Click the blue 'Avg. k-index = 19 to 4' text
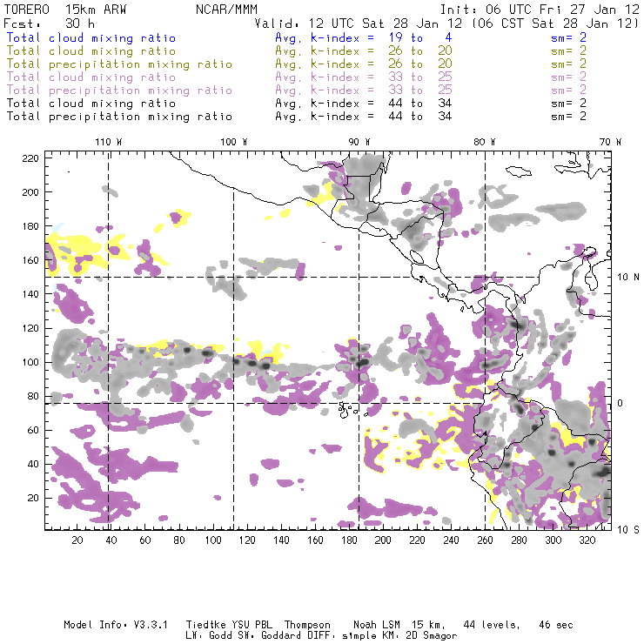The width and height of the screenshot is (644, 644). (x=364, y=37)
